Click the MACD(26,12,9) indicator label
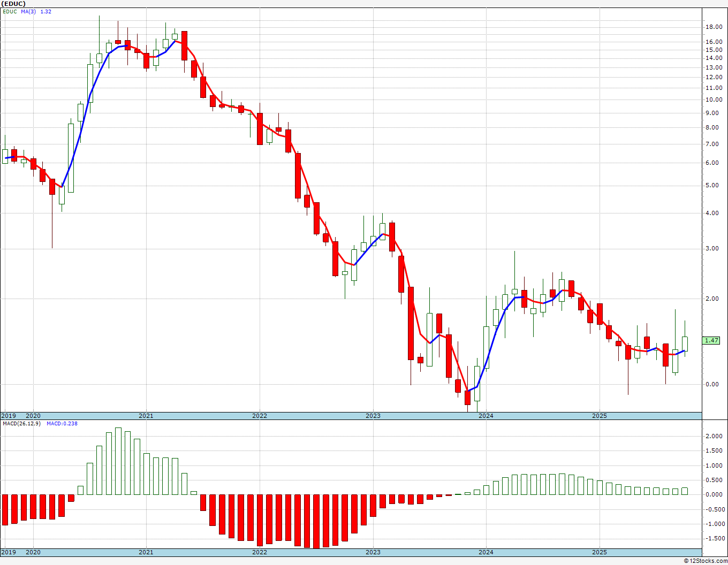The image size is (728, 565). click(21, 424)
